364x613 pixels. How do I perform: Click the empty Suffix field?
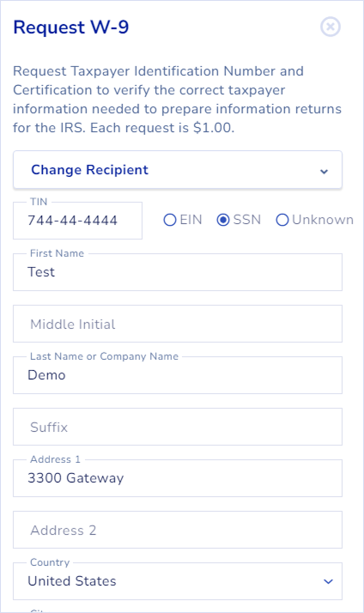pos(178,427)
